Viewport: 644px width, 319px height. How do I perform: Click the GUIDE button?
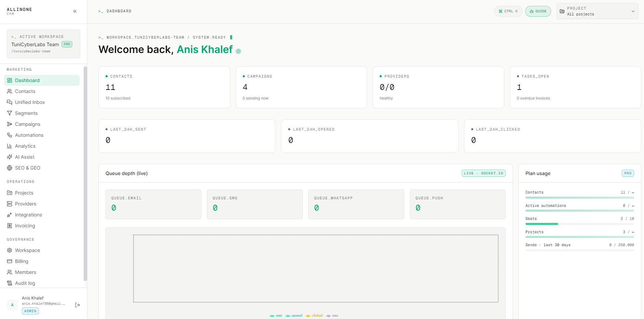(538, 11)
